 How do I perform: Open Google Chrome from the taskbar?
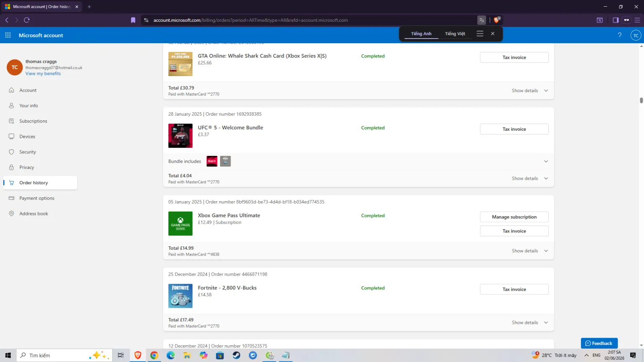pyautogui.click(x=154, y=355)
